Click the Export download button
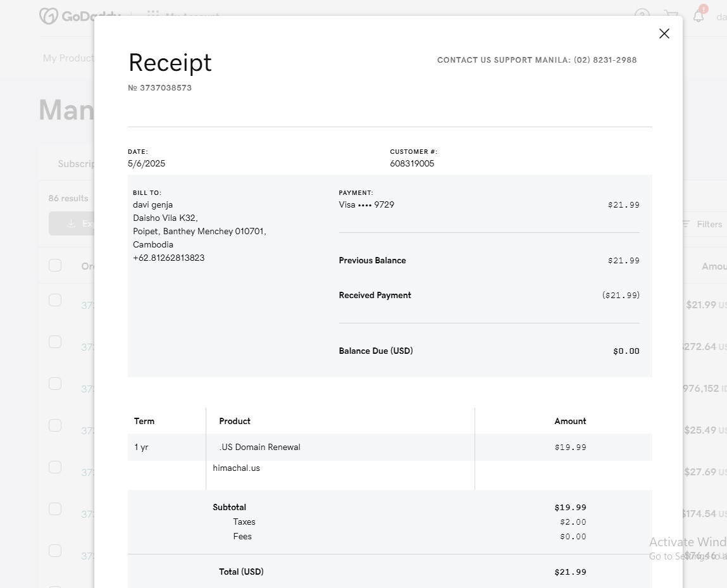The image size is (727, 588). (71, 223)
